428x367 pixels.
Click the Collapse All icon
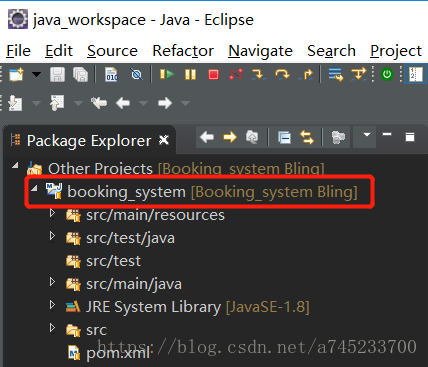click(x=284, y=137)
